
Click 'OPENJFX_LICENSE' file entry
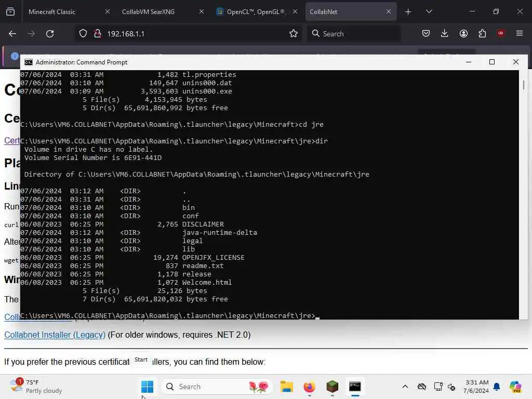point(213,258)
